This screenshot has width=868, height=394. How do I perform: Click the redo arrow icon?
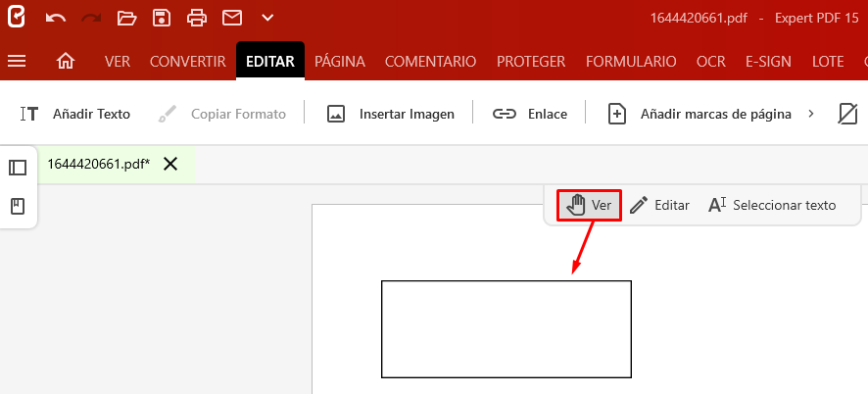pyautogui.click(x=91, y=19)
